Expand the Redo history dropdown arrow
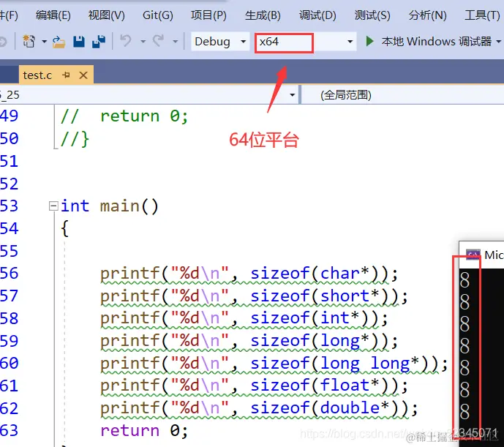504x447 pixels. click(x=175, y=42)
